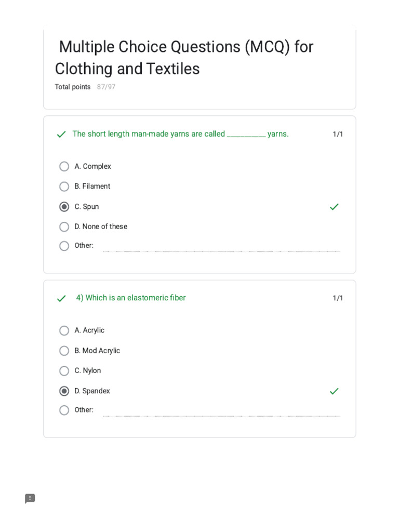Image resolution: width=399 pixels, height=532 pixels.
Task: Click Other text field in yarns question
Action: (x=221, y=246)
